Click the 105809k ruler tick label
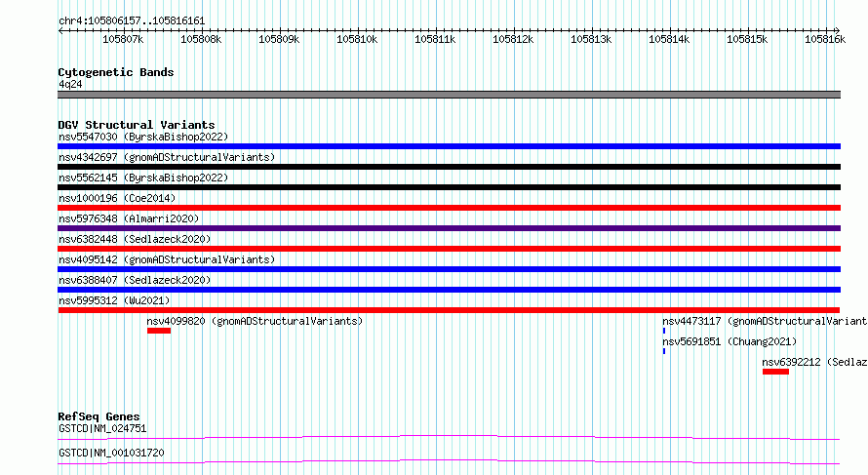The height and width of the screenshot is (475, 868). [x=279, y=39]
